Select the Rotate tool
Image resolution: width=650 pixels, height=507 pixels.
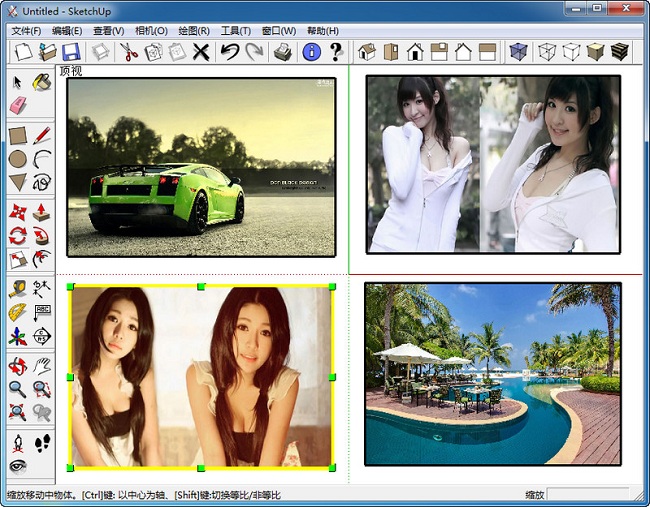click(17, 236)
